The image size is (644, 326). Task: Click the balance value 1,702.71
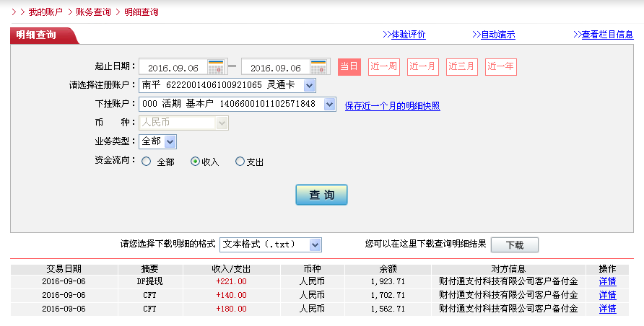(388, 295)
